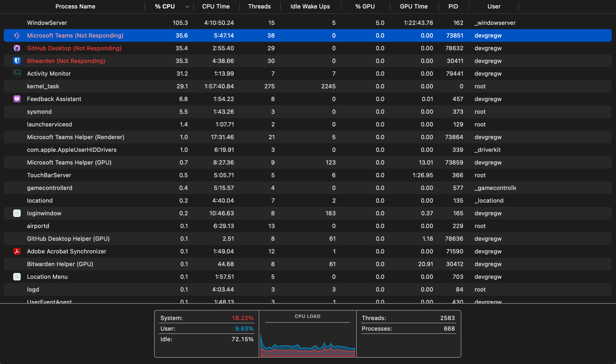Toggle sort direction arrow on % CPU column
This screenshot has width=616, height=364.
187,7
